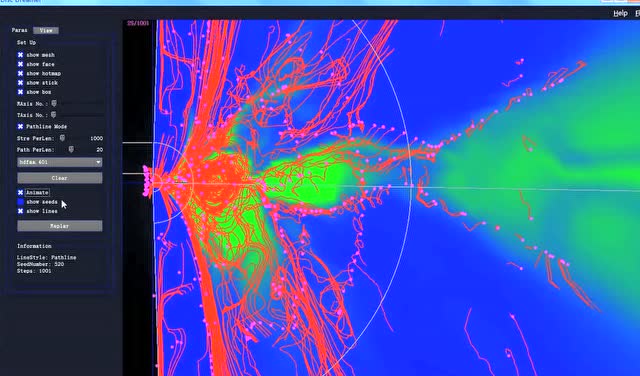The width and height of the screenshot is (640, 376).
Task: Hide pathlines via show lines checkbox
Action: 20,211
